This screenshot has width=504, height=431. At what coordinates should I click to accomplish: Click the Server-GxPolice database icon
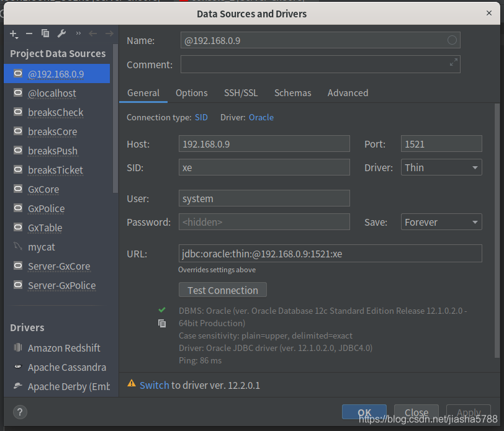(x=18, y=285)
